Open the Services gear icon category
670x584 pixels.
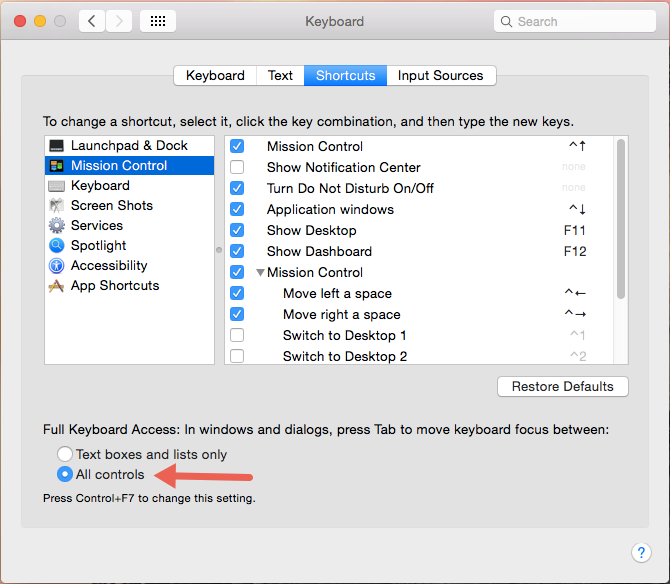click(57, 226)
